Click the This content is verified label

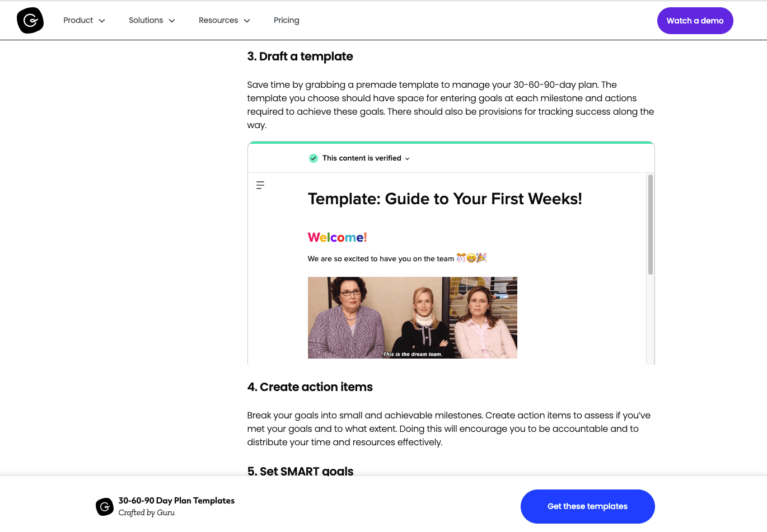pos(362,158)
